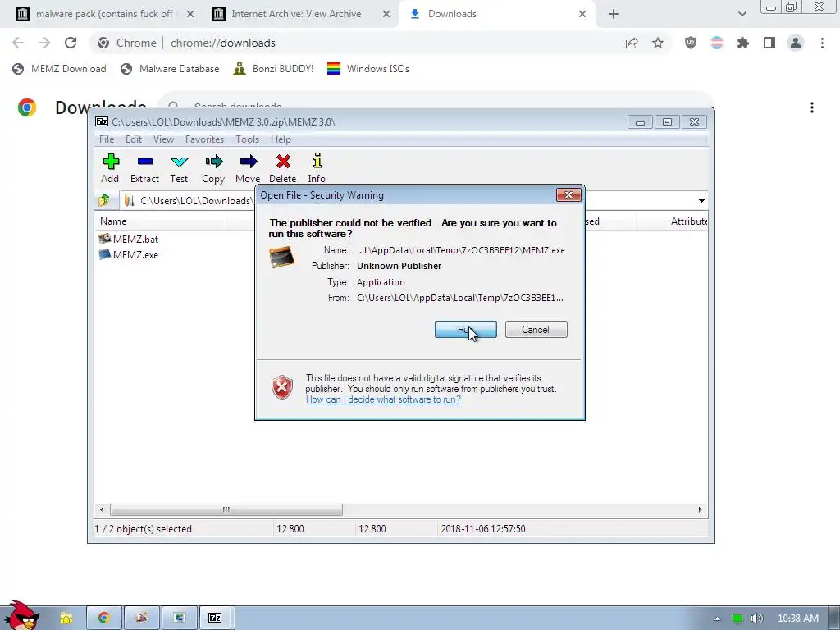Open the Help menu
The height and width of the screenshot is (630, 840).
click(281, 139)
